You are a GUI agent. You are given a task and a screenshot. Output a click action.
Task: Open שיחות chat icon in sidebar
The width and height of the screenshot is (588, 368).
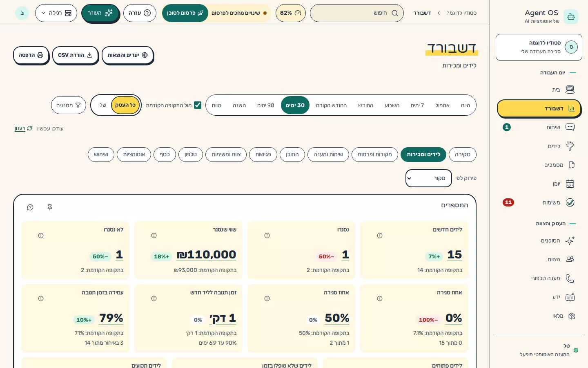pyautogui.click(x=570, y=127)
